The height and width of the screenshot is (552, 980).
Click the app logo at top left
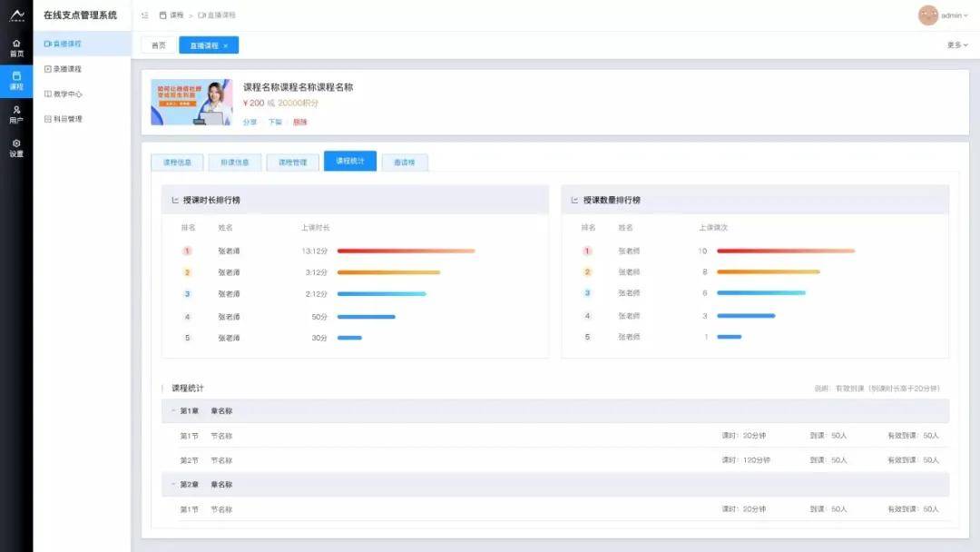16,15
